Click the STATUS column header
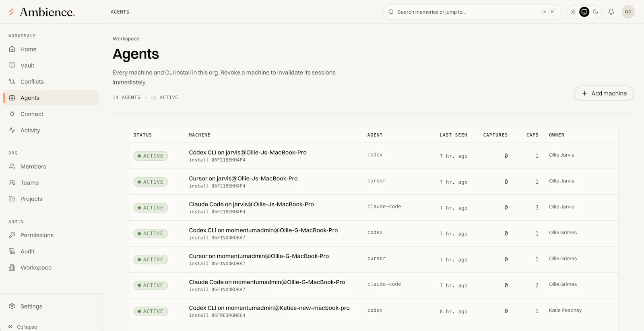This screenshot has width=644, height=331. 142,135
